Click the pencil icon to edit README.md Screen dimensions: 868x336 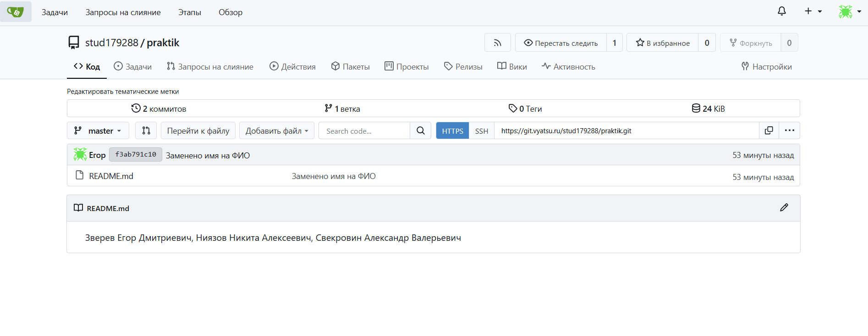point(784,208)
